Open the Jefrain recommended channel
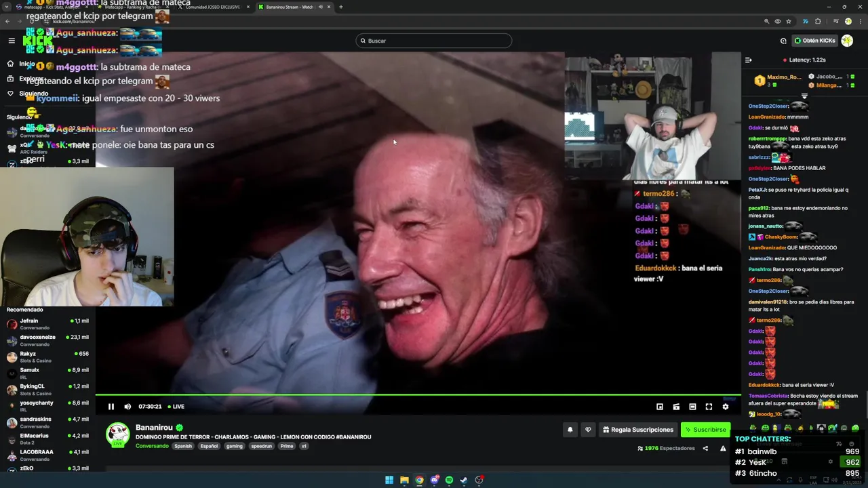This screenshot has height=488, width=868. pyautogui.click(x=47, y=324)
